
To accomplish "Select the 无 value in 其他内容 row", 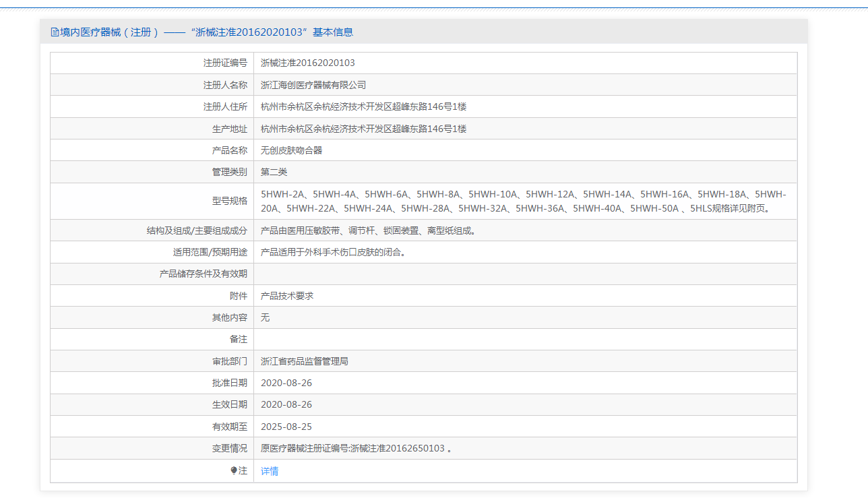I will pos(266,317).
